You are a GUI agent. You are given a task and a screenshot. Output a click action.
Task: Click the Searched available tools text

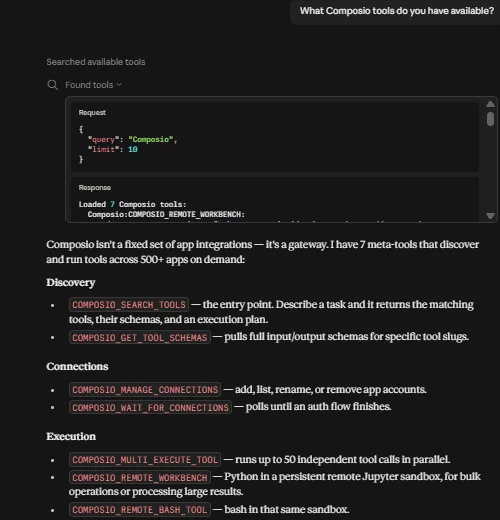(96, 62)
